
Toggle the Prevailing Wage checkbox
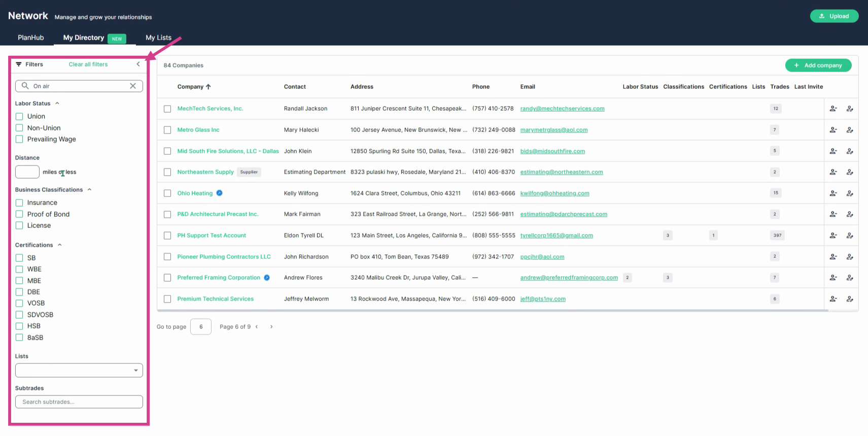(19, 139)
